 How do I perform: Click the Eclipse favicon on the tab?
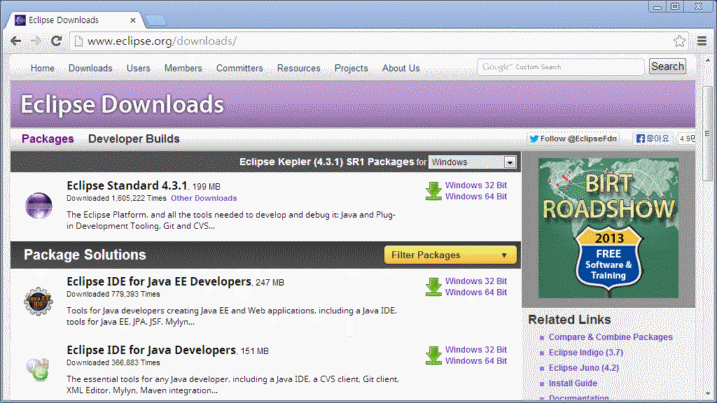click(20, 20)
